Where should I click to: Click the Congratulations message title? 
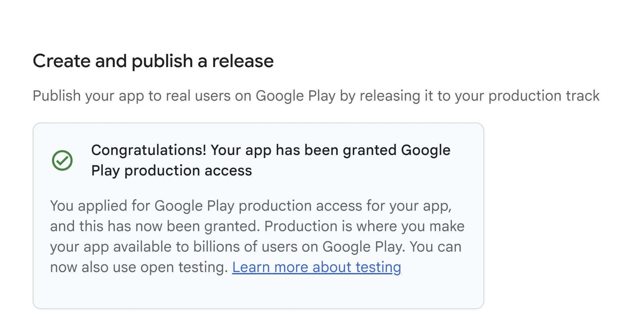click(271, 150)
